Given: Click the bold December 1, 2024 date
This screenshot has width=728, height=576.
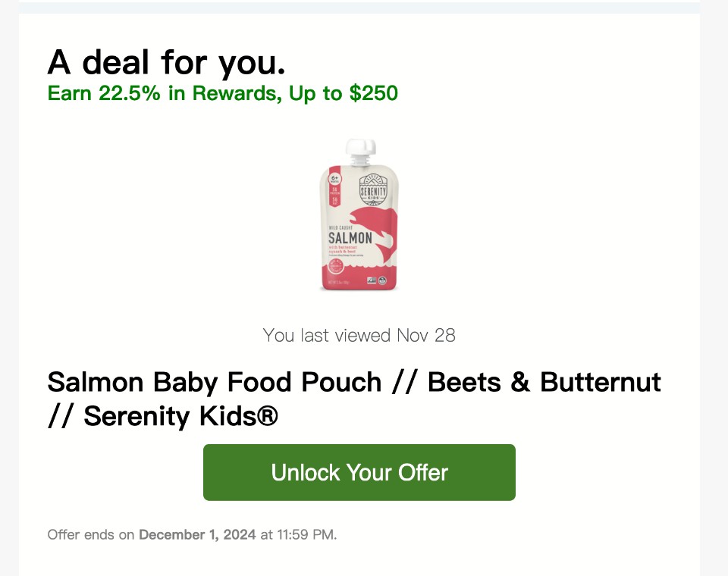Looking at the screenshot, I should point(197,534).
